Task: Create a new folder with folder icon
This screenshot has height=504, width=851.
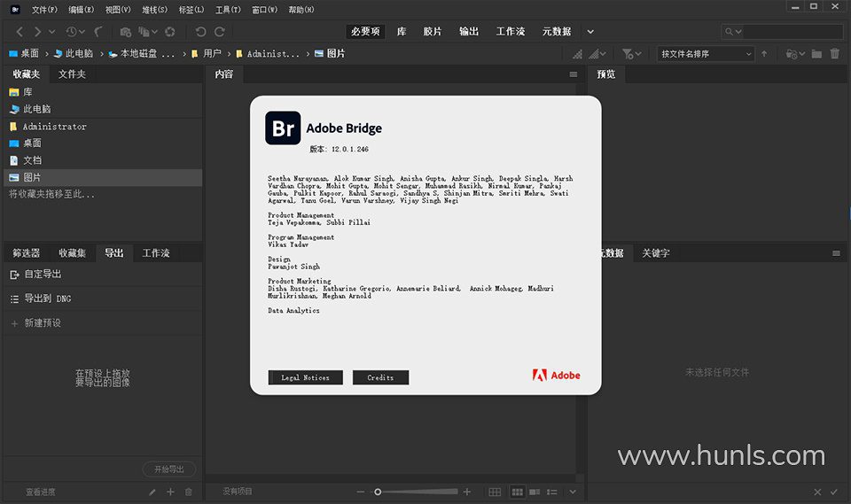Action: click(x=816, y=54)
